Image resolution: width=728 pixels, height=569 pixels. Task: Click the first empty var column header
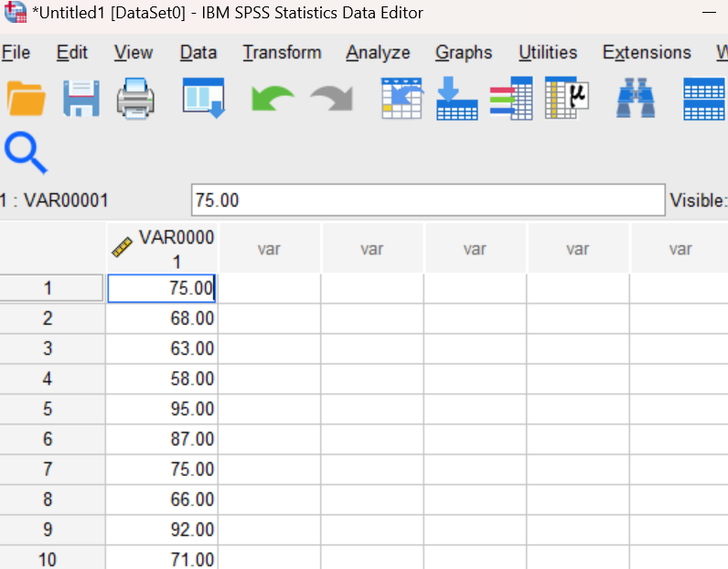click(270, 249)
